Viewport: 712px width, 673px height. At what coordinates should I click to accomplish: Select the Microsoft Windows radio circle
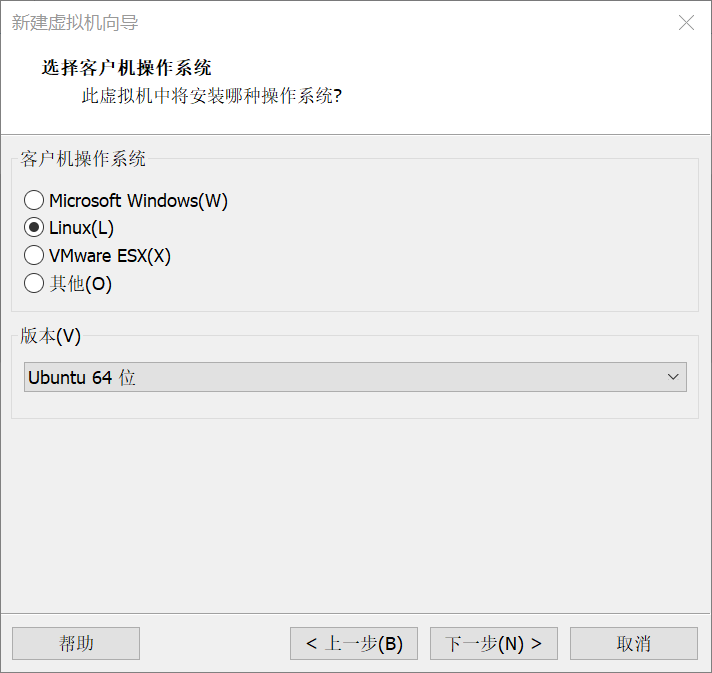click(34, 200)
